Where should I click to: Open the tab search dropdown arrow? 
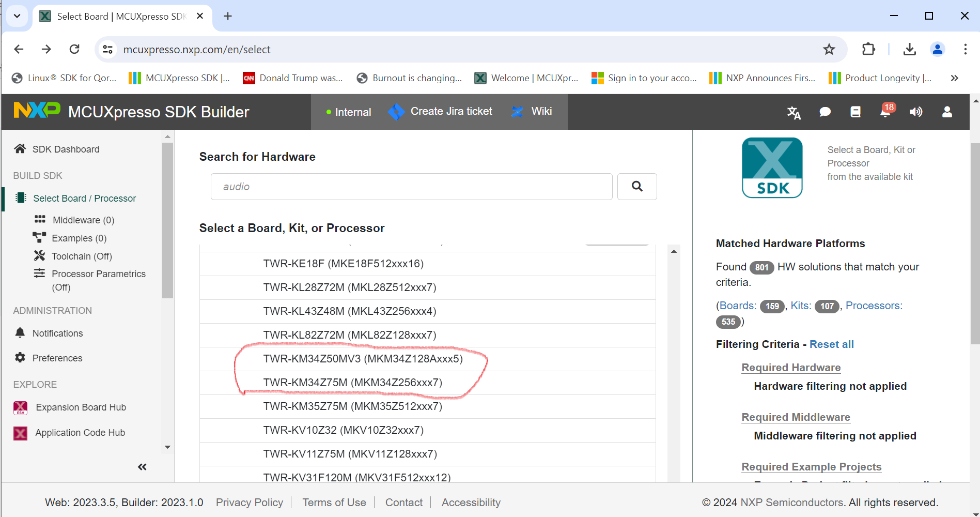17,16
